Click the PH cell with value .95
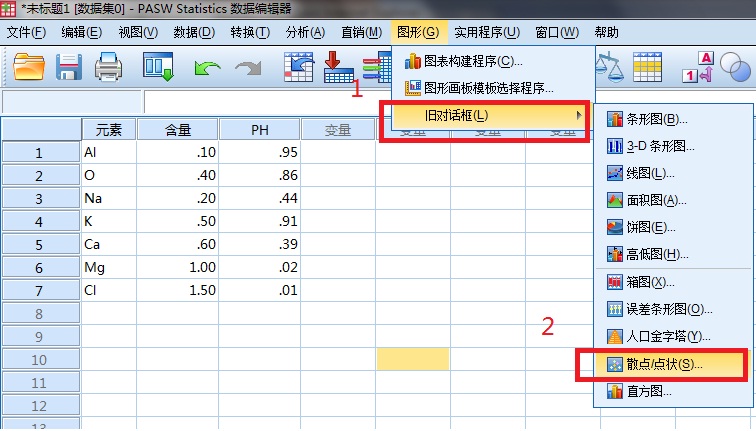This screenshot has width=756, height=431. (x=260, y=152)
